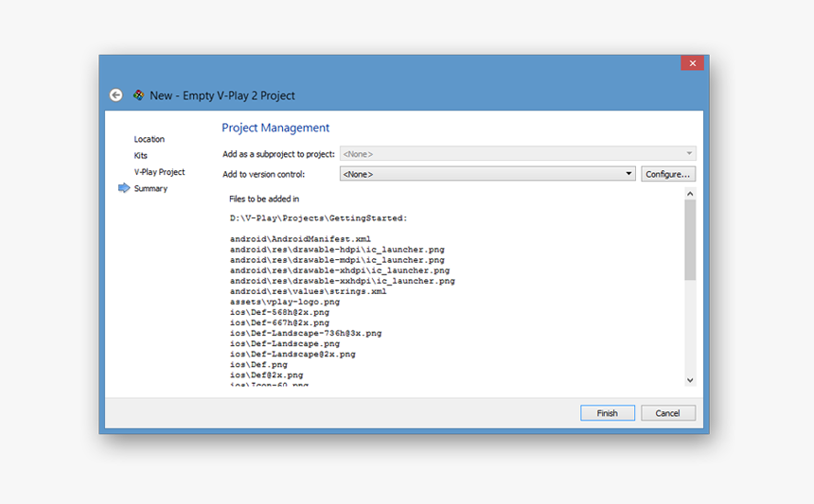Click the 'Add as a subproject to project:' label
The width and height of the screenshot is (814, 504).
click(x=278, y=154)
